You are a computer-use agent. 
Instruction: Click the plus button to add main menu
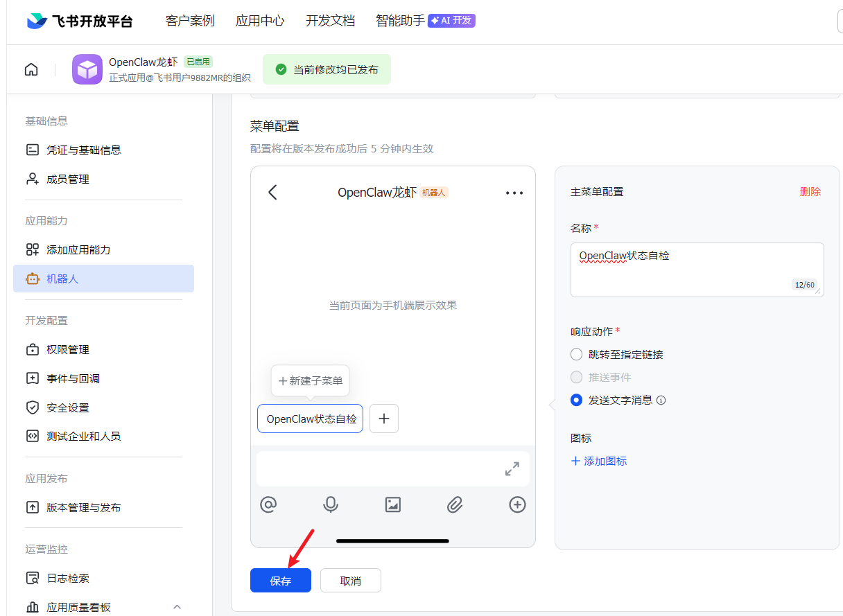(x=384, y=419)
